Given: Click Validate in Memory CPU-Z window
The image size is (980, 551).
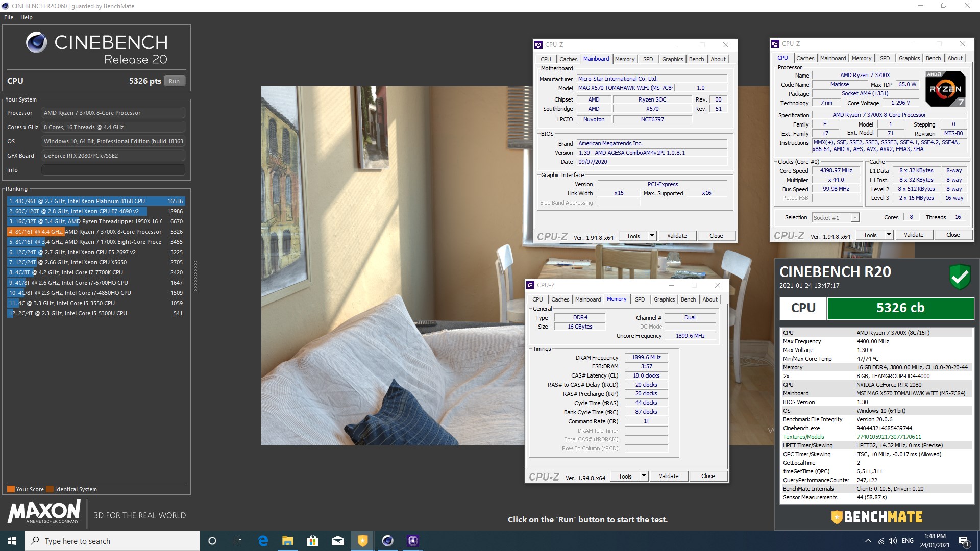Looking at the screenshot, I should point(669,476).
